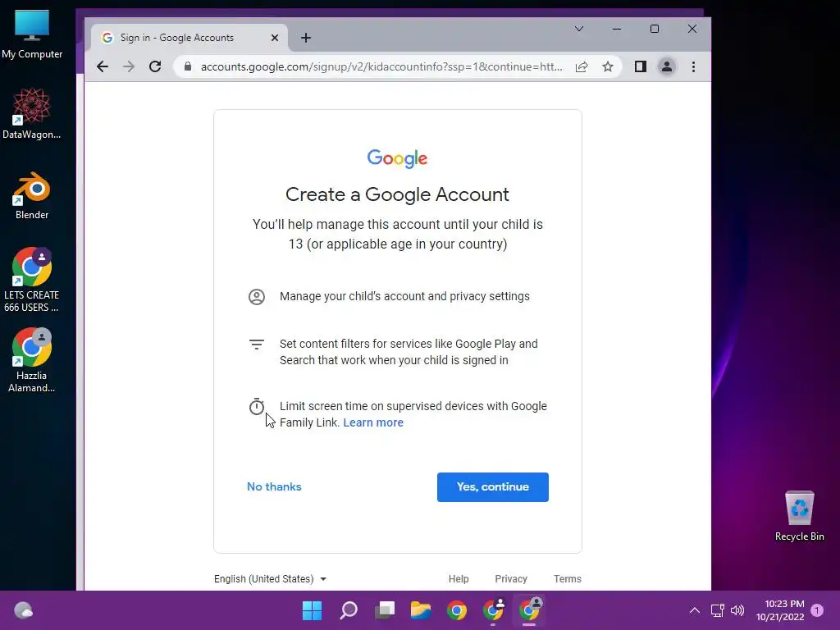Open the Windows Start menu
Screen dimensions: 840x630
coord(313,610)
